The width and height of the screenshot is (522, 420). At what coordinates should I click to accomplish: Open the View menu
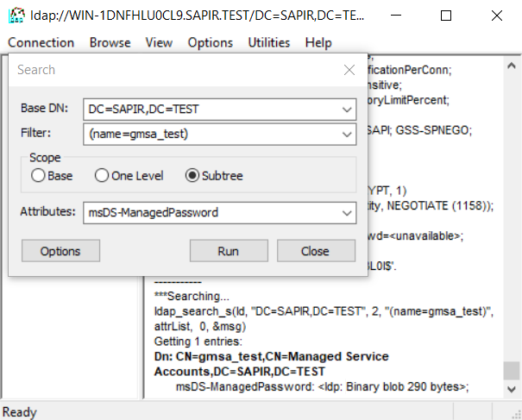159,42
